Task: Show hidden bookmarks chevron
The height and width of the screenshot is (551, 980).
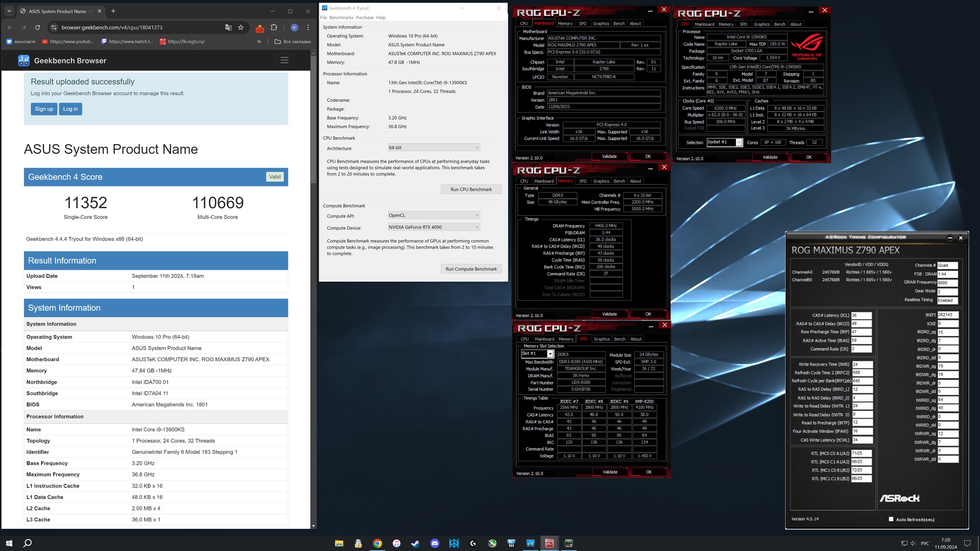Action: pos(259,42)
